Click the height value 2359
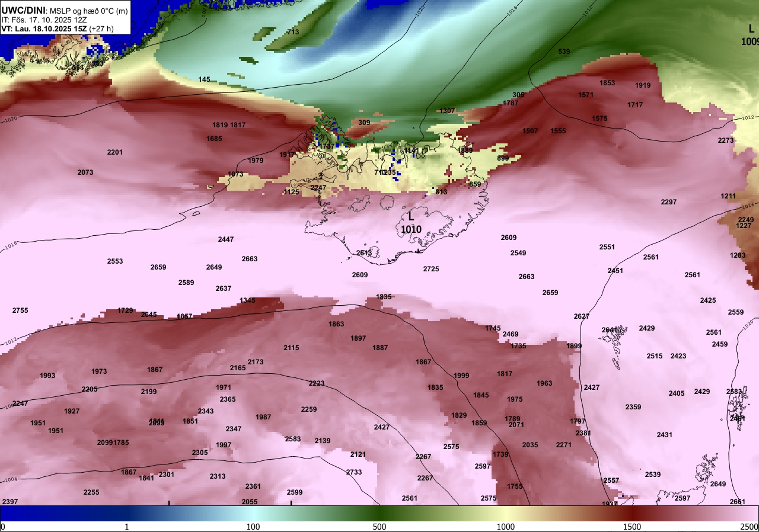 coord(633,407)
